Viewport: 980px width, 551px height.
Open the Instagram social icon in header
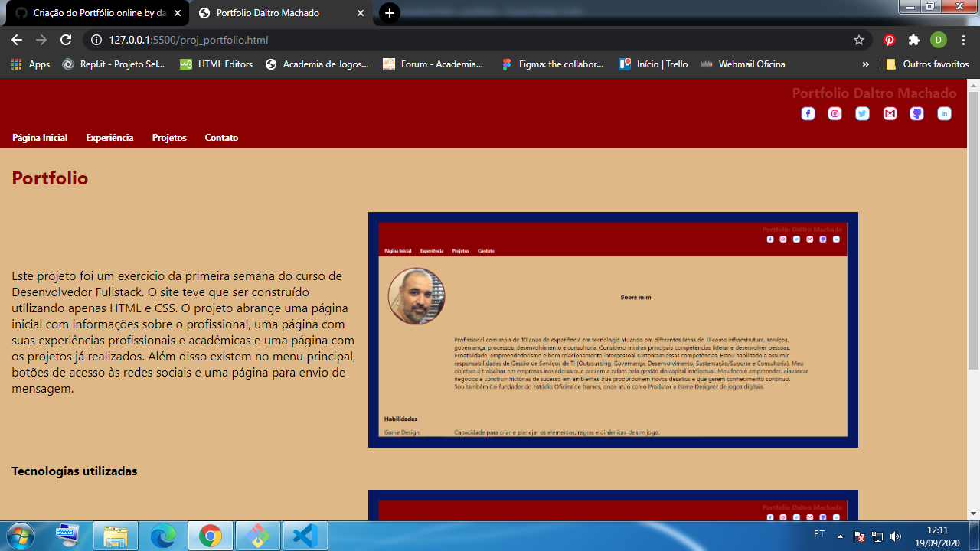pyautogui.click(x=835, y=114)
